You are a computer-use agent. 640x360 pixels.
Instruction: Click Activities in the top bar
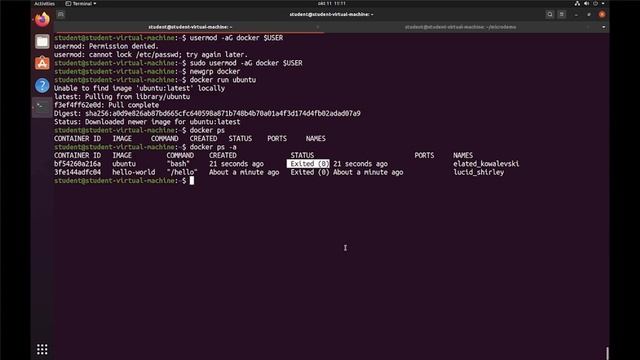[44, 3]
